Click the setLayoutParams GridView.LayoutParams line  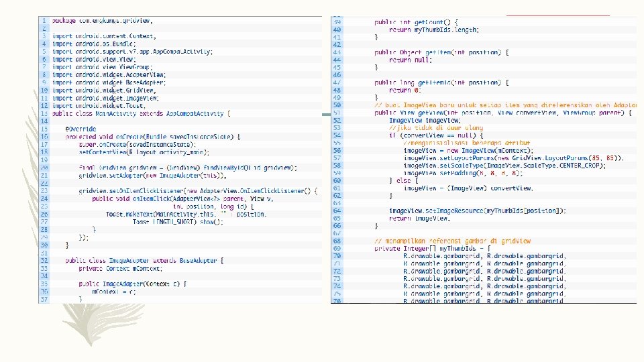click(514, 158)
